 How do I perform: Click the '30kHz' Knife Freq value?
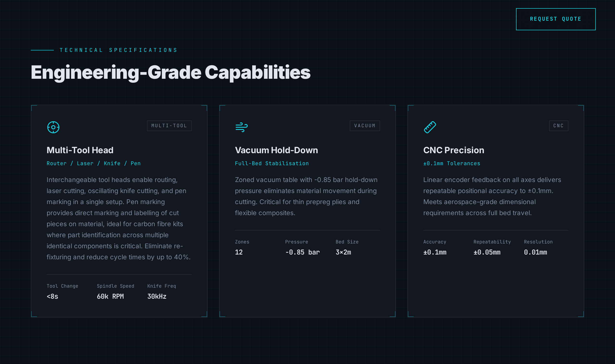(x=157, y=296)
